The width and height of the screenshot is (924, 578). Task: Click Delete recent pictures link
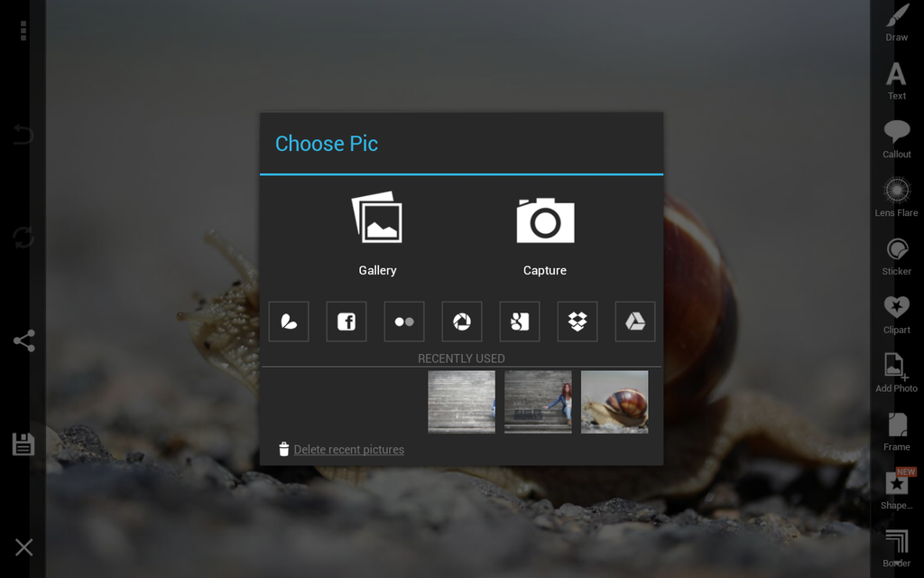[349, 450]
